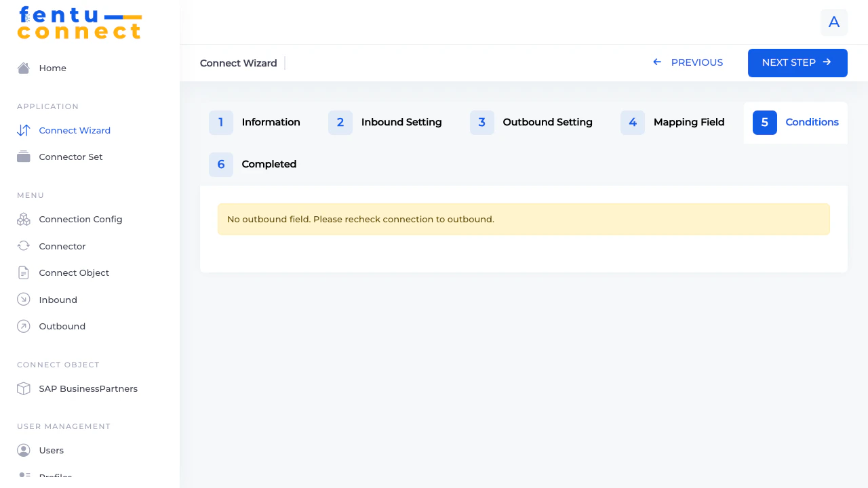Click the Home house icon
This screenshot has height=488, width=868.
click(24, 68)
